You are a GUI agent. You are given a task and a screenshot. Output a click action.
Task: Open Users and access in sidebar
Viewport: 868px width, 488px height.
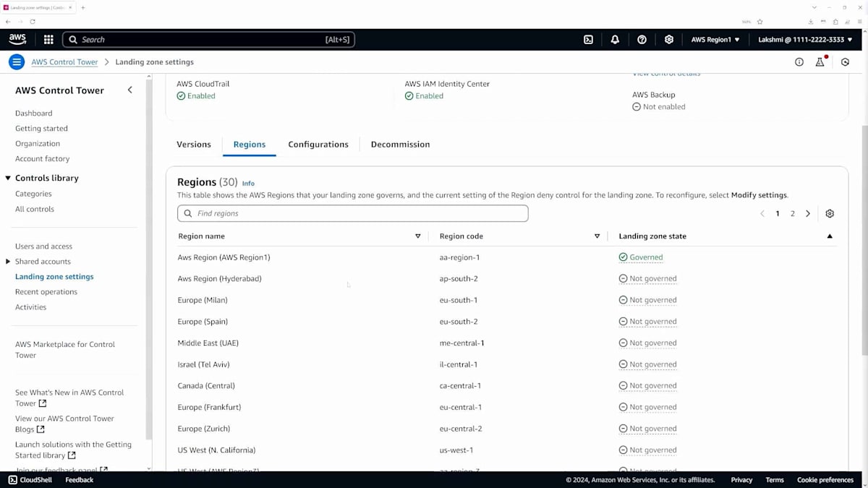(x=43, y=247)
